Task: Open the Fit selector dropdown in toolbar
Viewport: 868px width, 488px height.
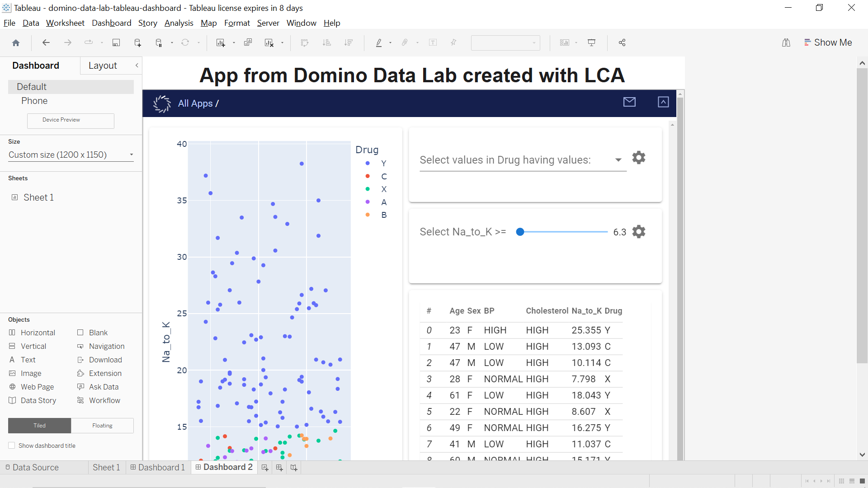Action: pyautogui.click(x=505, y=43)
